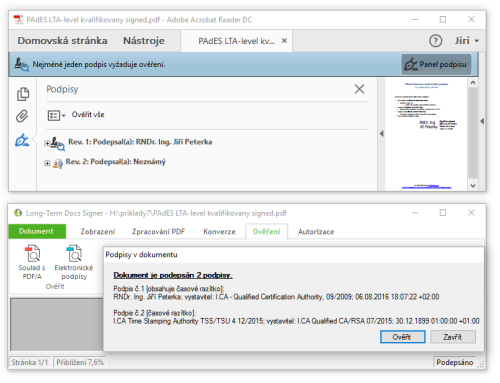Click 'Dokument je podepsán 2 podpisy.' heading
The image size is (500, 383).
(173, 275)
